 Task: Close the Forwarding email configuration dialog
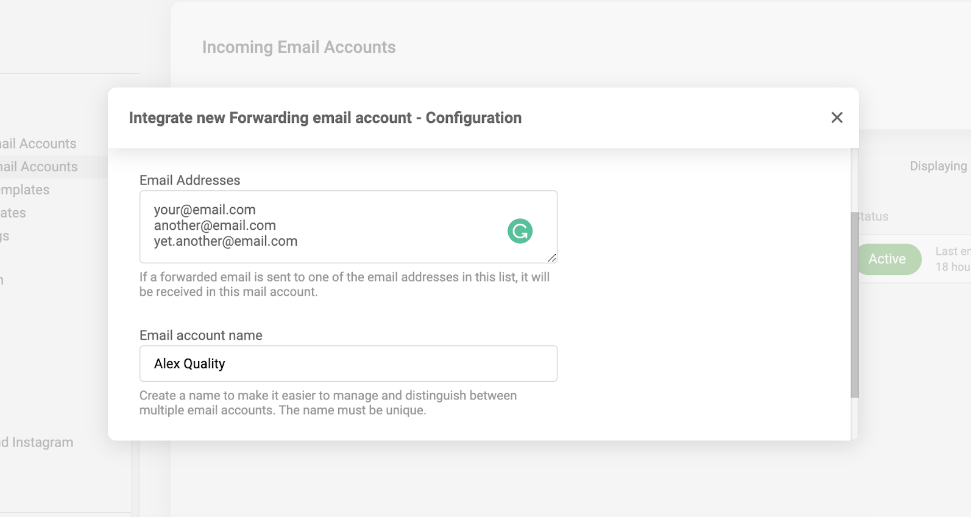(x=837, y=118)
